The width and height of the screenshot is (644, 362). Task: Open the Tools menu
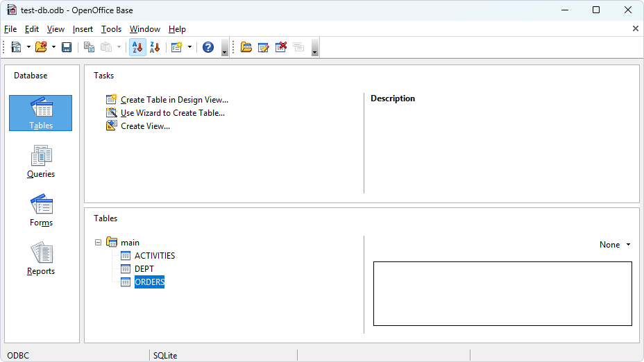click(111, 29)
